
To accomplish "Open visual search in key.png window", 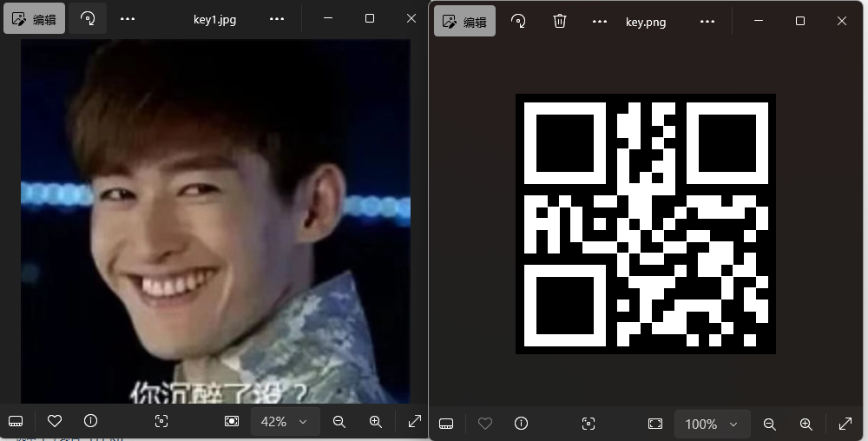I will 589,424.
